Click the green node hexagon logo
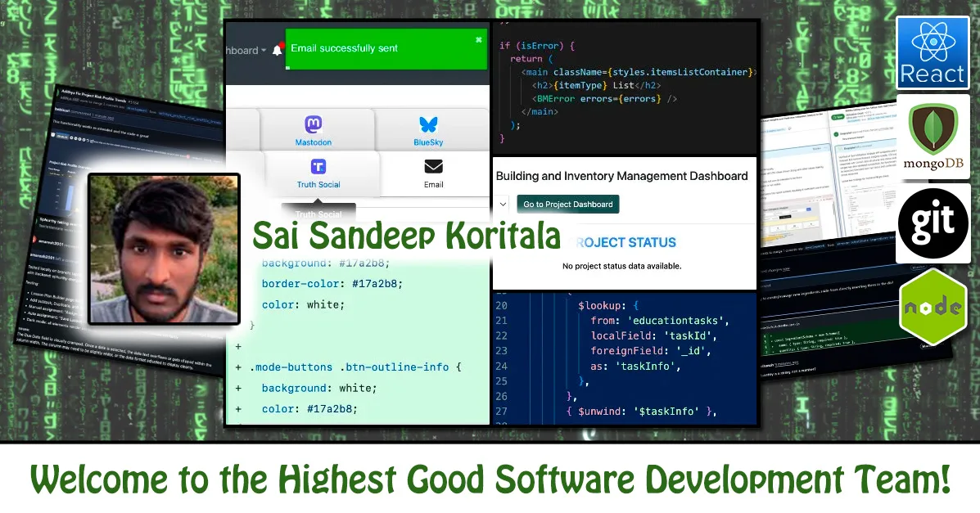Viewport: 980px width, 513px height. tap(933, 306)
